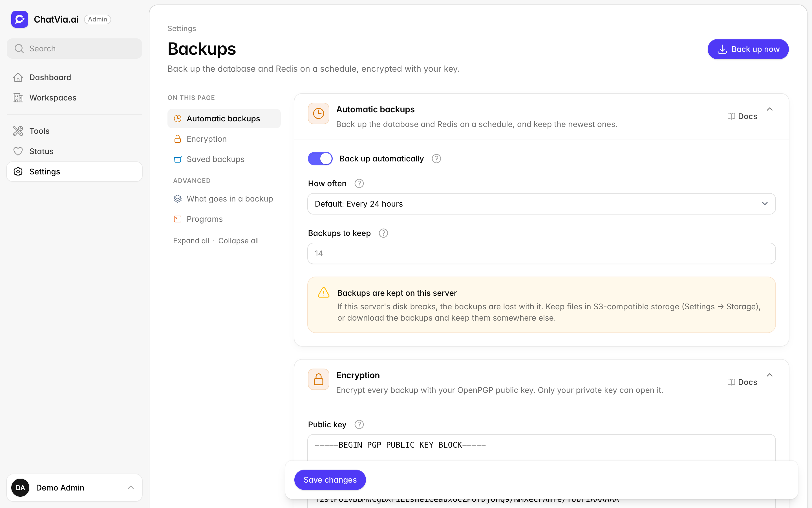Click the Automatic backups clock card icon
Viewport: 812px width, 508px height.
point(318,113)
